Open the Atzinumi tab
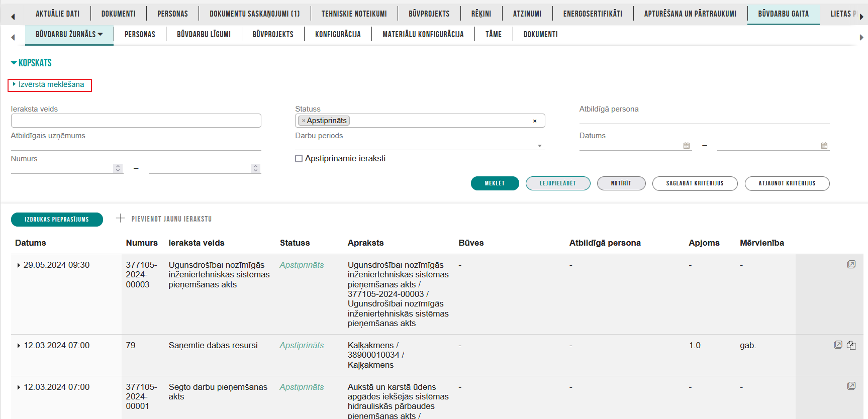 pyautogui.click(x=527, y=14)
